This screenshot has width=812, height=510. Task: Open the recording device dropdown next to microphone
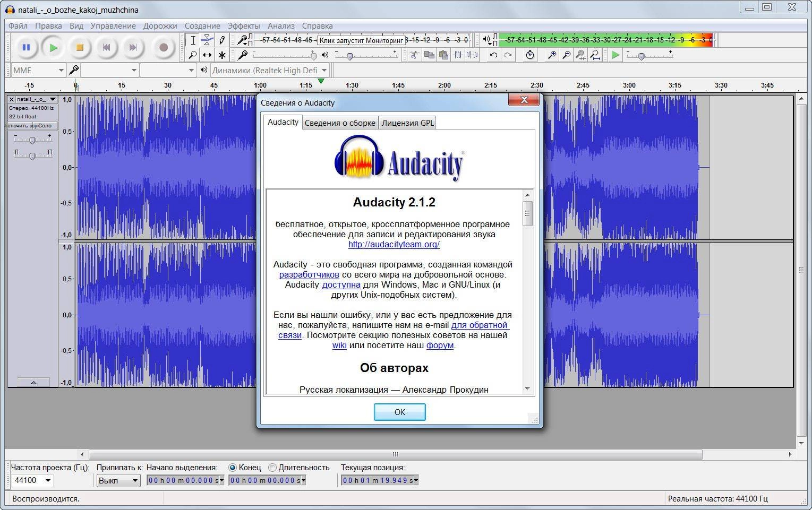109,70
